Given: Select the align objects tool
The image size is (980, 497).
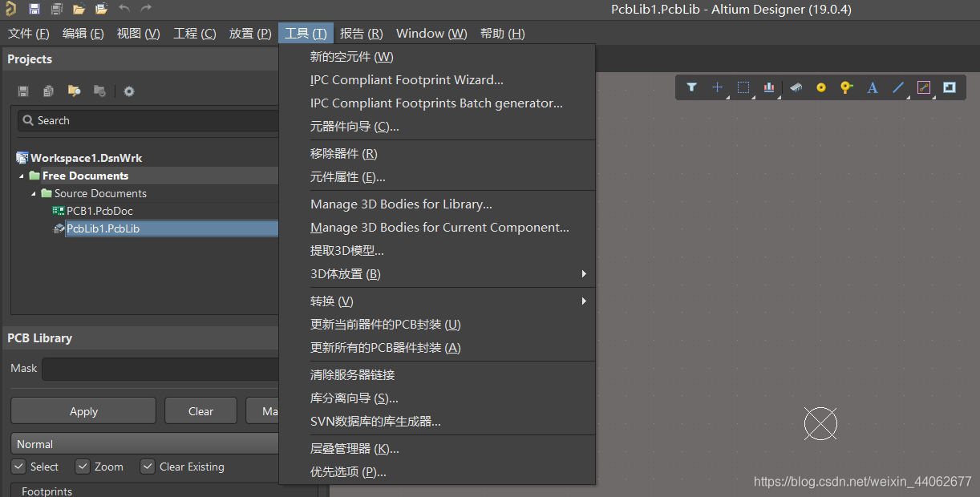Looking at the screenshot, I should click(x=769, y=87).
